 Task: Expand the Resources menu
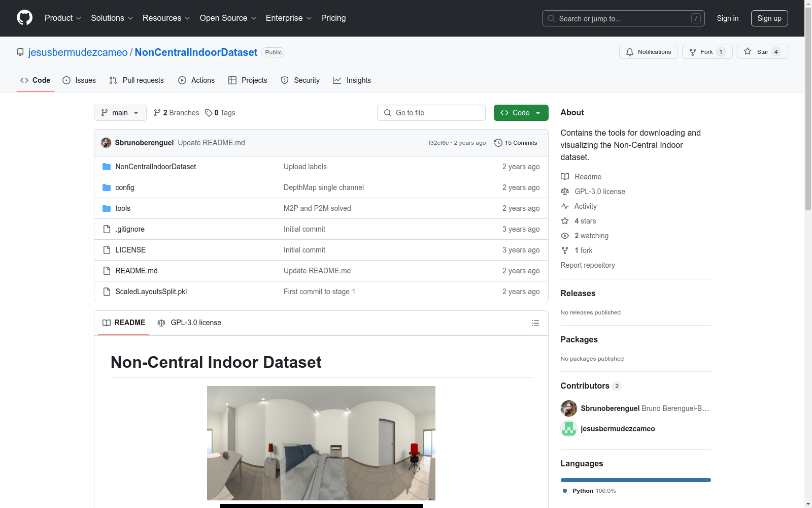coord(166,18)
